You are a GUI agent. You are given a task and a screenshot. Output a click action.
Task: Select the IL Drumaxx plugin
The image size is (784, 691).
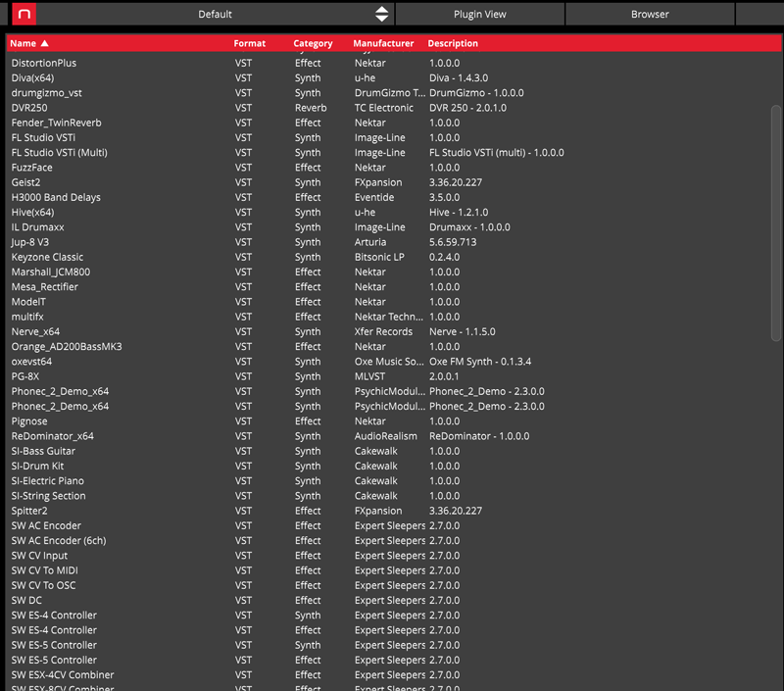pyautogui.click(x=394, y=227)
